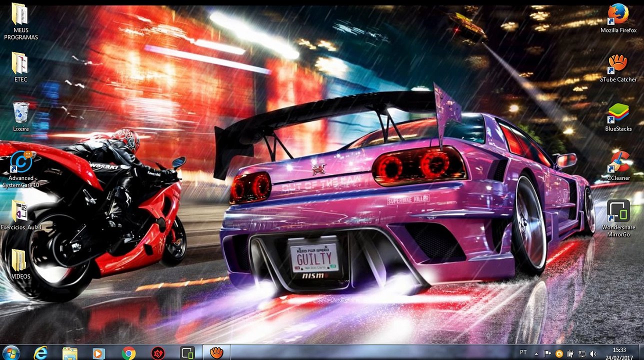Select the Exercicios_Aula4 file icon
The image size is (644, 360).
21,215
